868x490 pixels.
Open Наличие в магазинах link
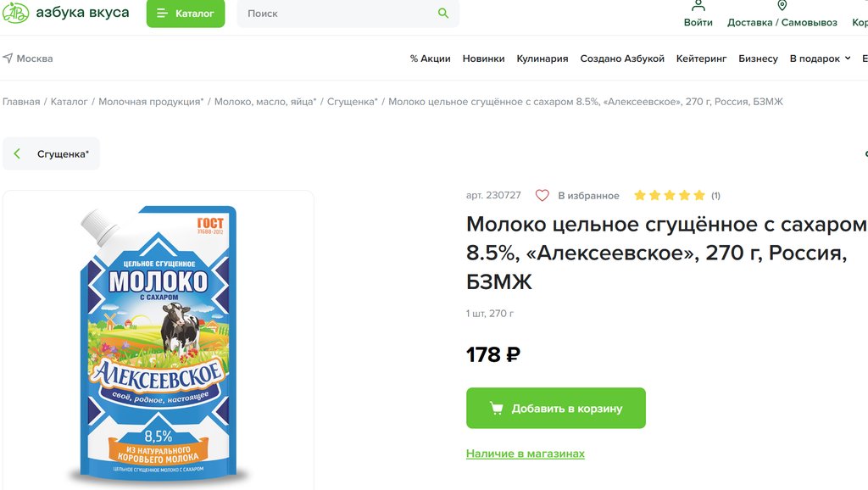[526, 454]
